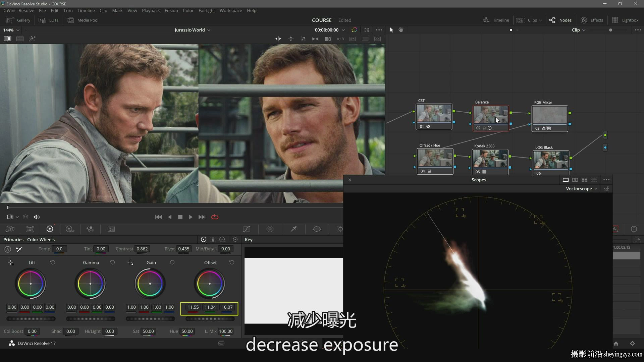644x362 pixels.
Task: Toggle split screen view
Action: (20, 39)
